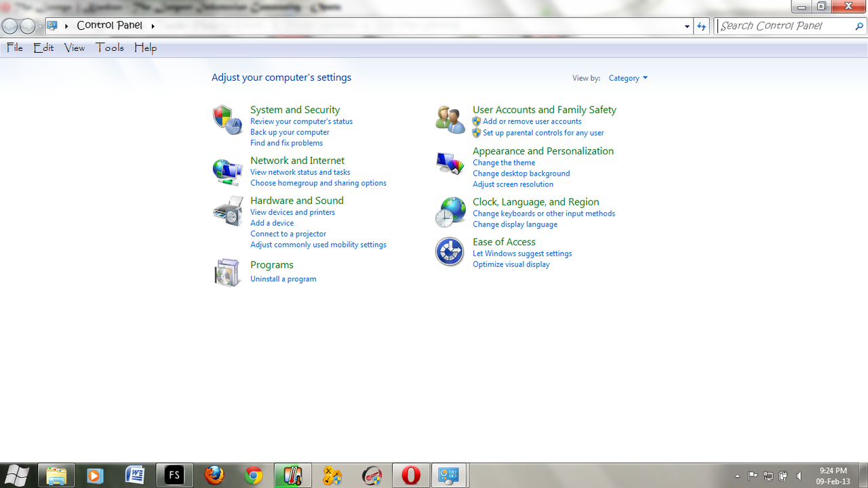Click the taskbar clock showing 9:24 PM
Image resolution: width=868 pixels, height=488 pixels.
(833, 476)
